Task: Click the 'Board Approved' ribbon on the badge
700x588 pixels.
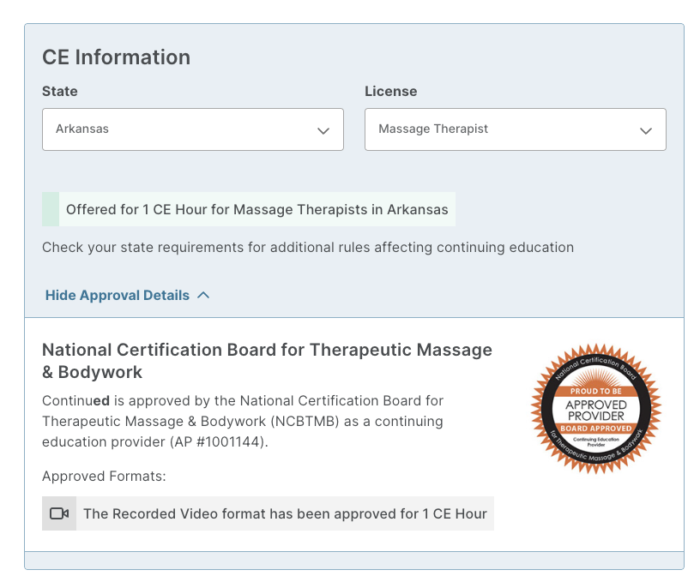Action: [596, 428]
